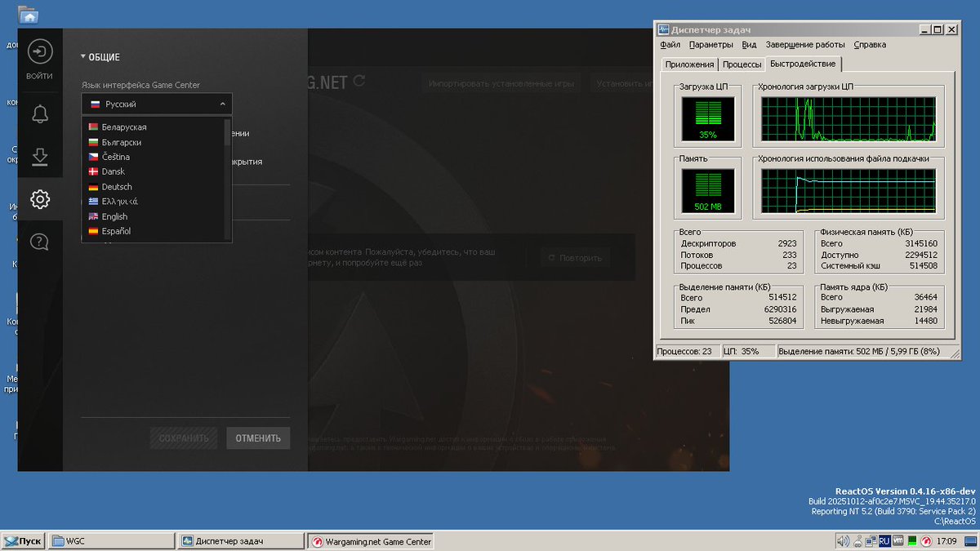Image resolution: width=980 pixels, height=551 pixels.
Task: Click the vm tools tray icon
Action: coord(898,541)
